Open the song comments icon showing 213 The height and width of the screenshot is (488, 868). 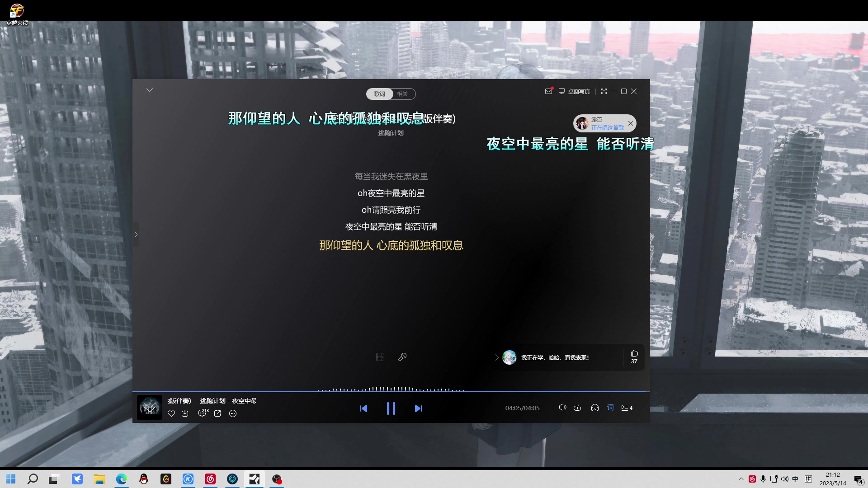(203, 413)
